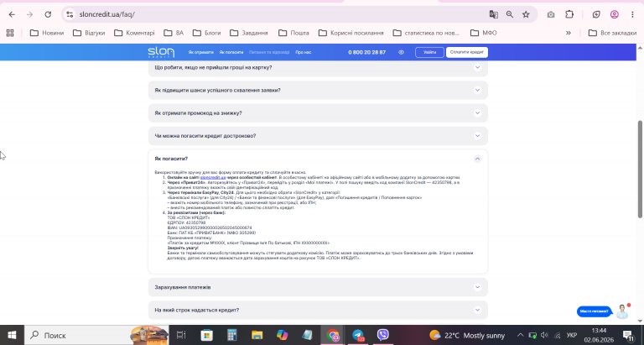This screenshot has height=345, width=644.
Task: Open 'Як отримати' menu item
Action: [x=201, y=52]
